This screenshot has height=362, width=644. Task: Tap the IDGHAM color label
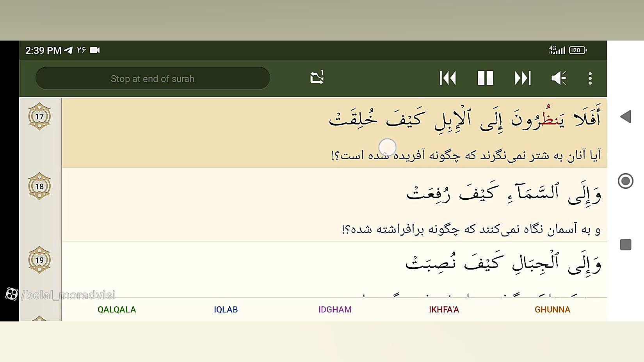(x=335, y=310)
